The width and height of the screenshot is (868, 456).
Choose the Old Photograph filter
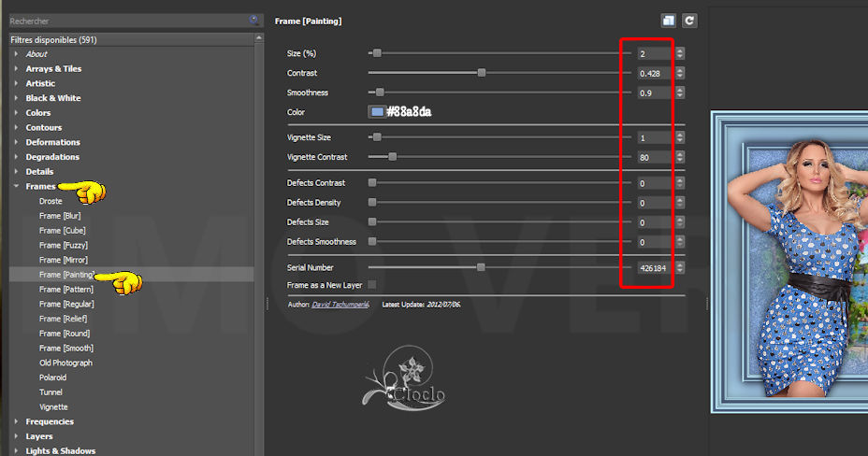[65, 363]
